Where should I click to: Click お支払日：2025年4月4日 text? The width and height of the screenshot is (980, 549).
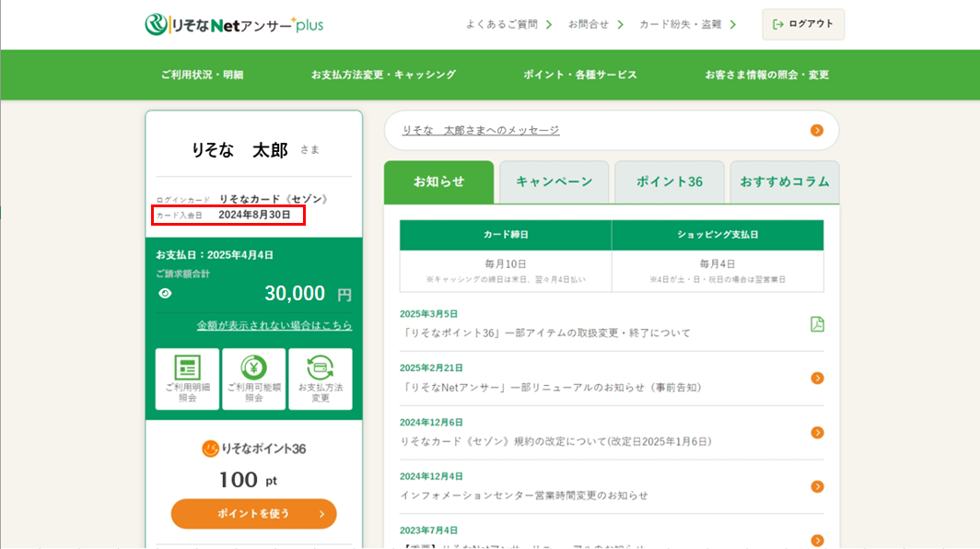click(x=215, y=254)
